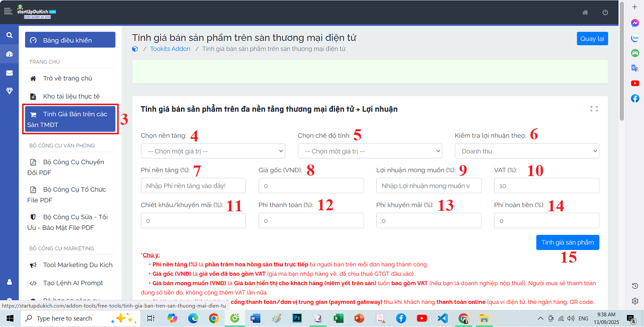Follow Tookits Addon breadcrumb link
Image resolution: width=644 pixels, height=327 pixels.
point(170,49)
